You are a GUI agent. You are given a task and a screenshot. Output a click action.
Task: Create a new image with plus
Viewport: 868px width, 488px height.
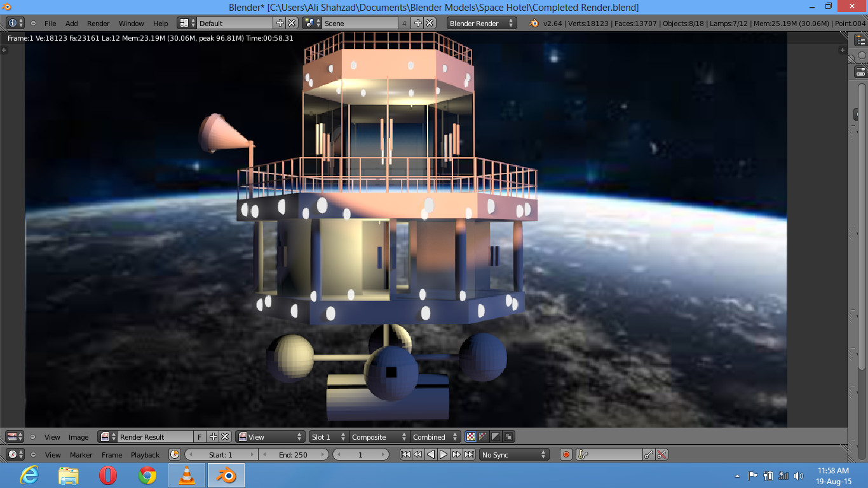click(213, 437)
